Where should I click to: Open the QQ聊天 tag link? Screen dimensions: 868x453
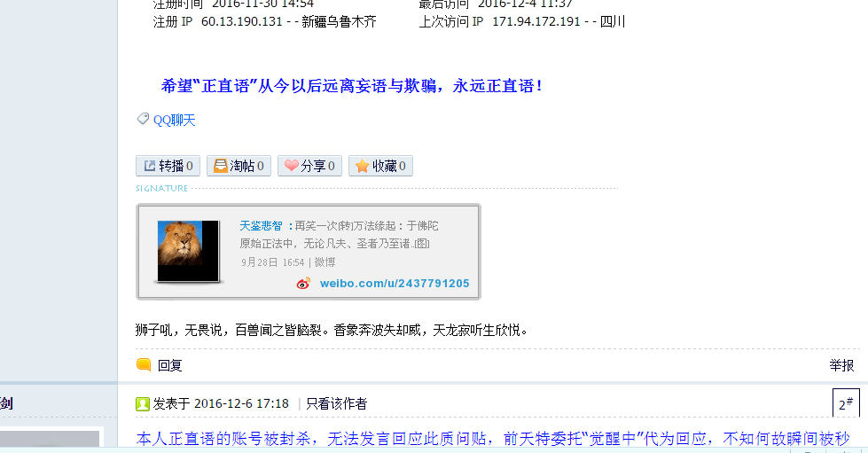click(175, 121)
